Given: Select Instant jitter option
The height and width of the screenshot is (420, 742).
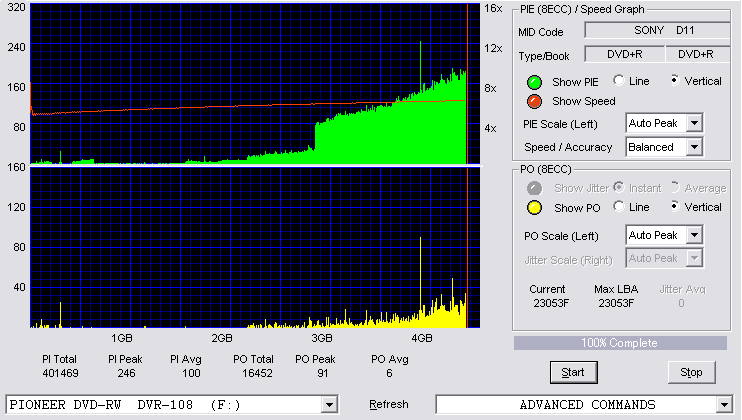Looking at the screenshot, I should 618,187.
